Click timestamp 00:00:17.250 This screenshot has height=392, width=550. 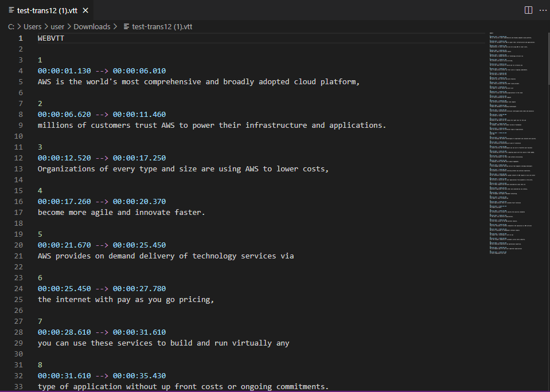[139, 158]
